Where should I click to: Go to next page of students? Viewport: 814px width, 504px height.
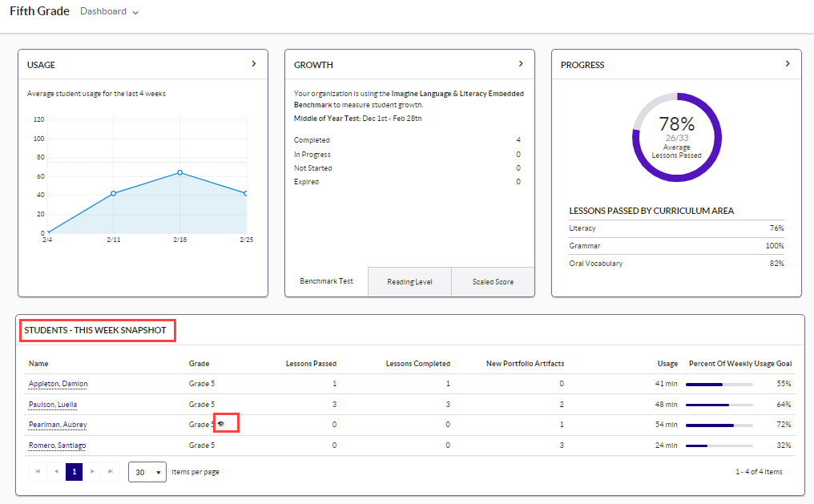(92, 472)
